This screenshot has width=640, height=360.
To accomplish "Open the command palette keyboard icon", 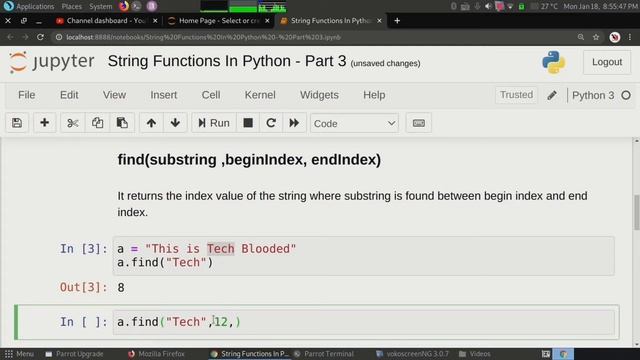I will click(418, 123).
